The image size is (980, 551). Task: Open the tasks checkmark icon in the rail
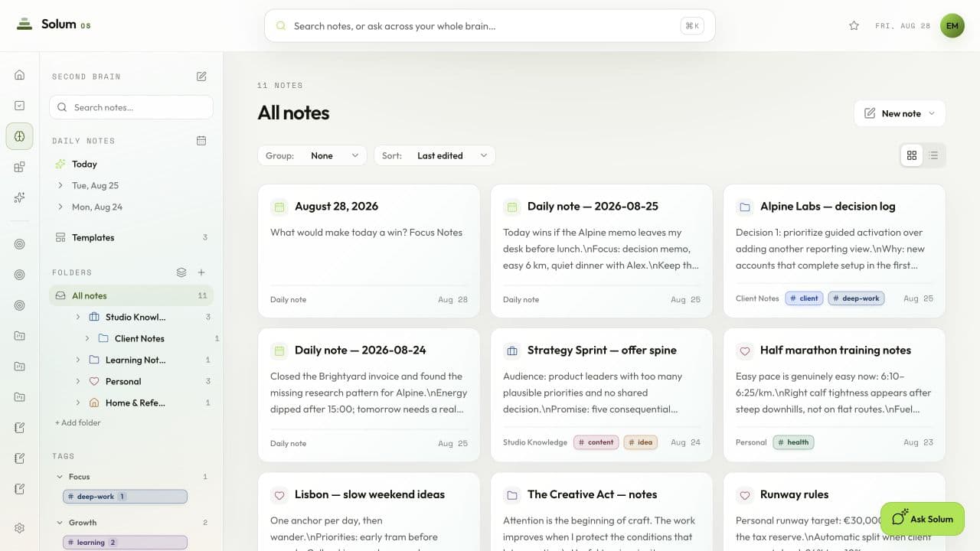tap(19, 106)
